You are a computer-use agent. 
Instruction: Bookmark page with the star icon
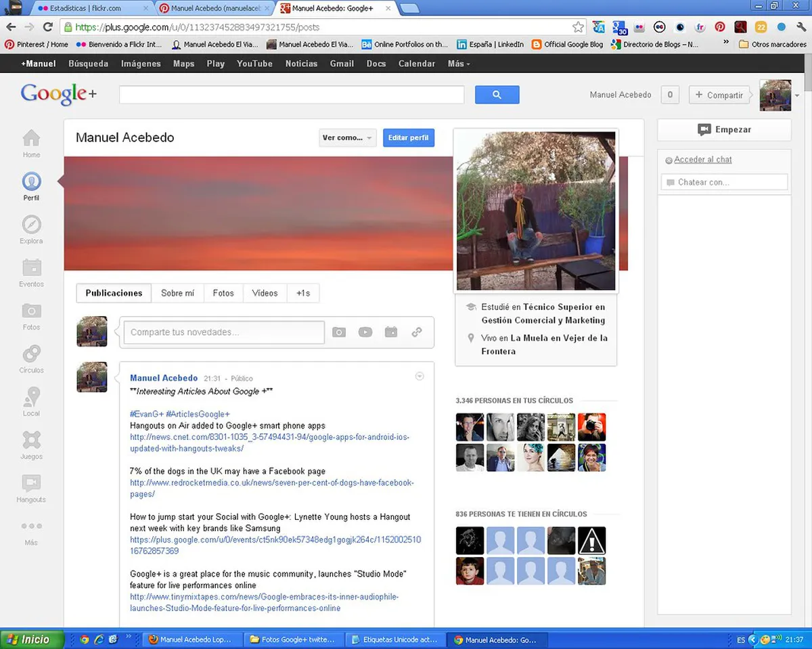point(578,27)
